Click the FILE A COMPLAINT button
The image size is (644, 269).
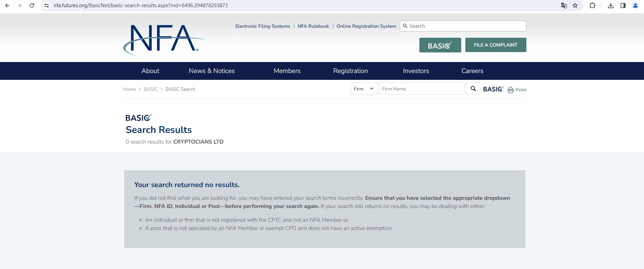(496, 45)
